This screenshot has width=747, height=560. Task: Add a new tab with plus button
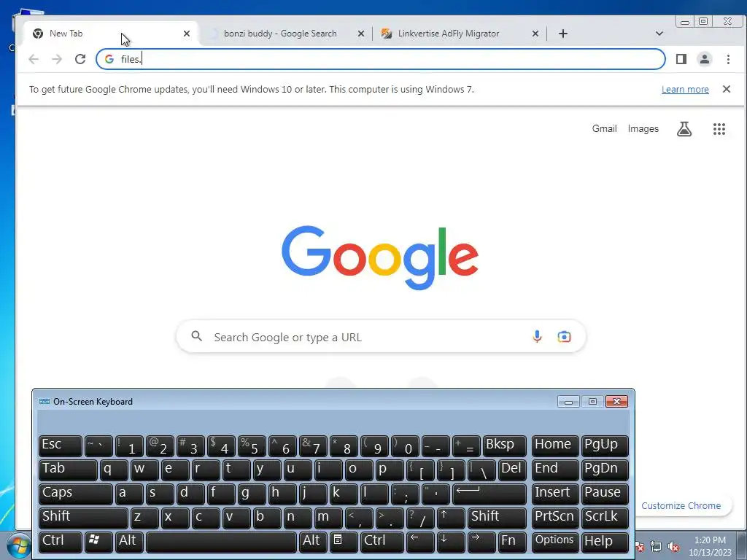[563, 34]
